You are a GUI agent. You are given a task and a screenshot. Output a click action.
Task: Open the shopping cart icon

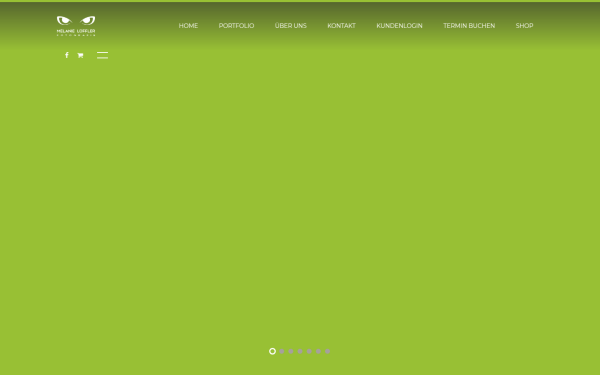(80, 55)
